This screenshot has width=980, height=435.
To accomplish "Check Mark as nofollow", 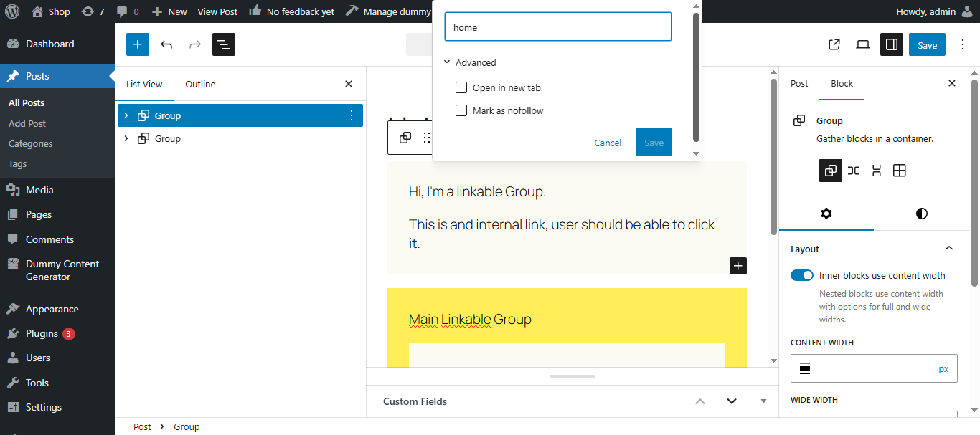I will coord(461,110).
